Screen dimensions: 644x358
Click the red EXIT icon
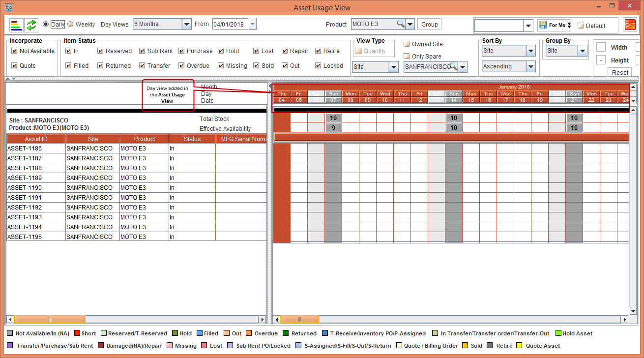630,25
